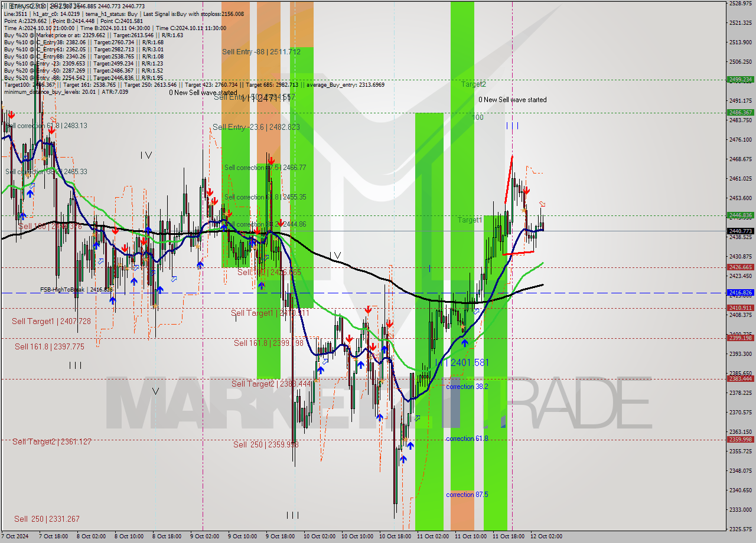Screen dimensions: 756x543
Task: Click the '9 Oct 02:00' time label
Action: pos(205,537)
